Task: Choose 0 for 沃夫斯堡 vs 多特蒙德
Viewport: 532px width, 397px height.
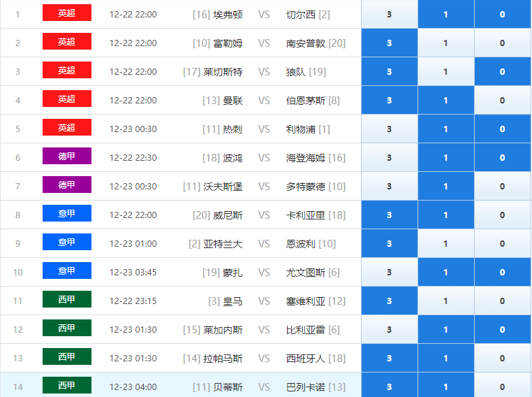Action: point(503,186)
